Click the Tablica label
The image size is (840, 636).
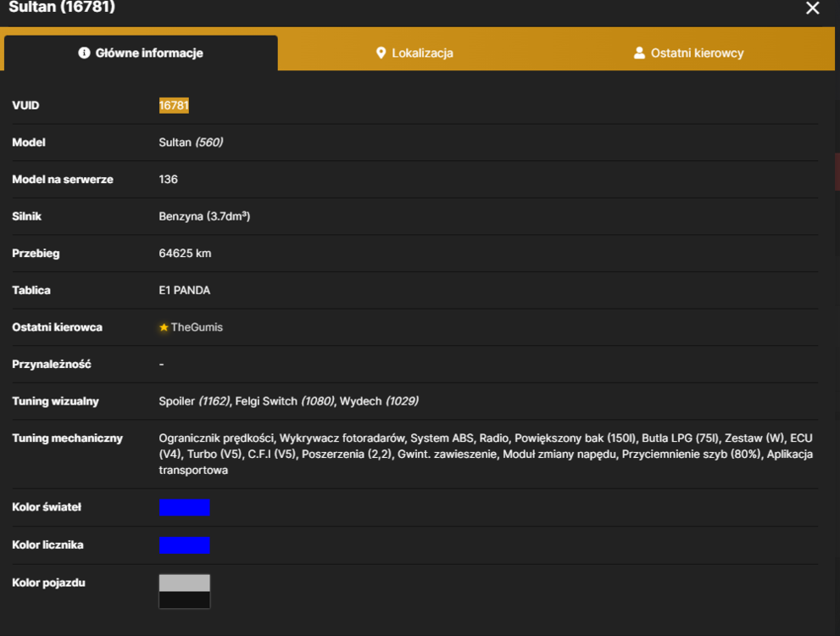click(x=31, y=290)
